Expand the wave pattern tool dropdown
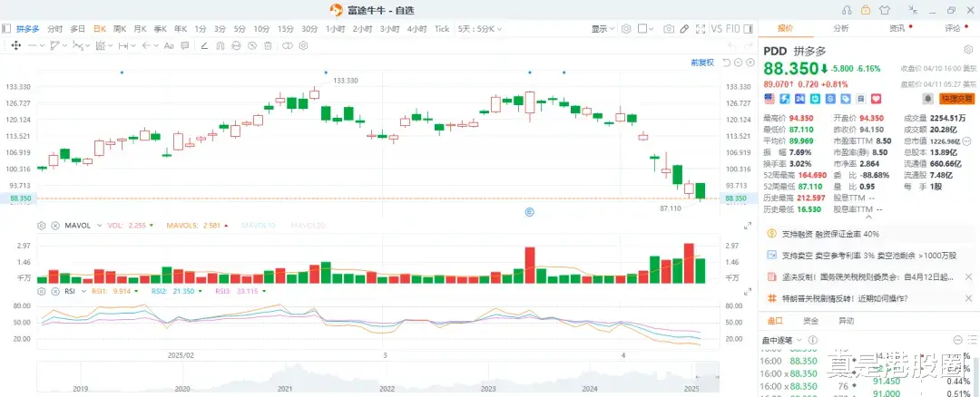980x397 pixels. pyautogui.click(x=87, y=45)
